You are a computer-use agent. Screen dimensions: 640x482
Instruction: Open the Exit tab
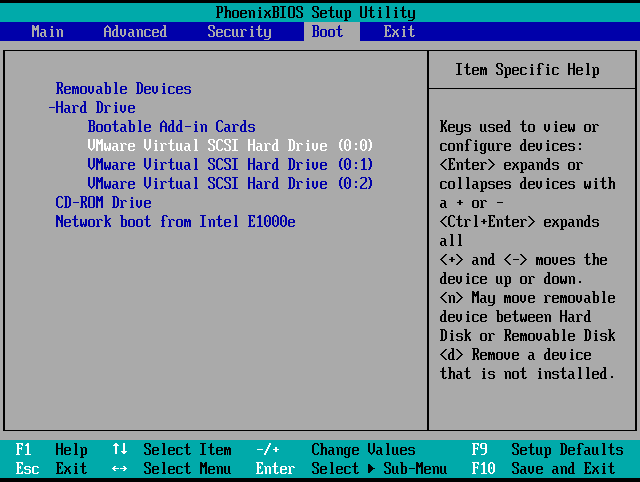pyautogui.click(x=399, y=32)
